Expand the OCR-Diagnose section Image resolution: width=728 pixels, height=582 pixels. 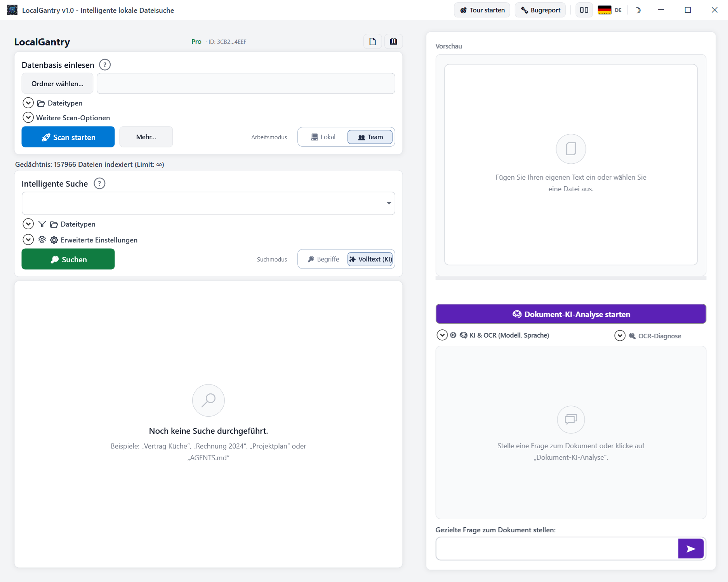tap(620, 336)
